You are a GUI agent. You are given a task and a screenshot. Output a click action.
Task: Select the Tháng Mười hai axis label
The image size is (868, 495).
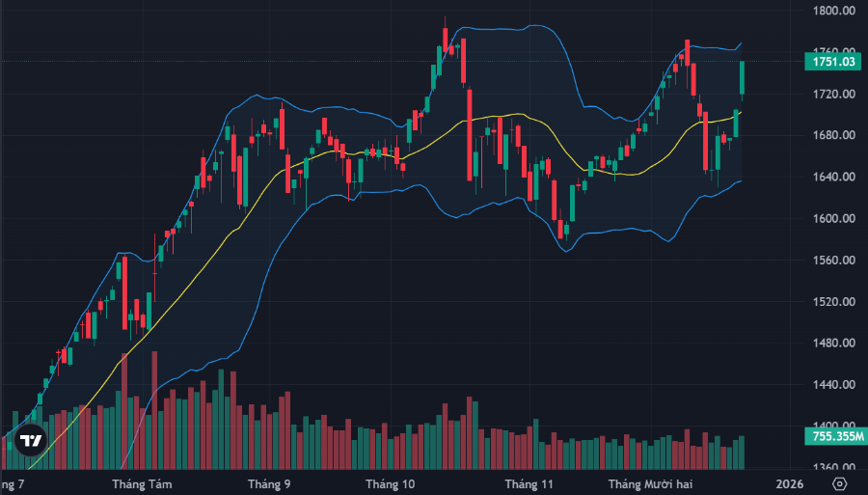point(648,482)
